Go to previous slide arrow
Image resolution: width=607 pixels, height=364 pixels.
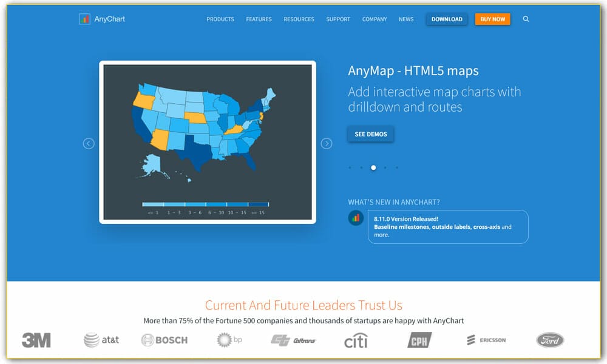tap(89, 144)
